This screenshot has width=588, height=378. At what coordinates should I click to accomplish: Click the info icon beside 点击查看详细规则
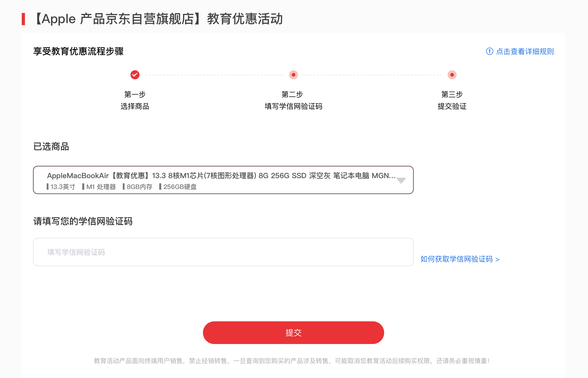point(489,51)
